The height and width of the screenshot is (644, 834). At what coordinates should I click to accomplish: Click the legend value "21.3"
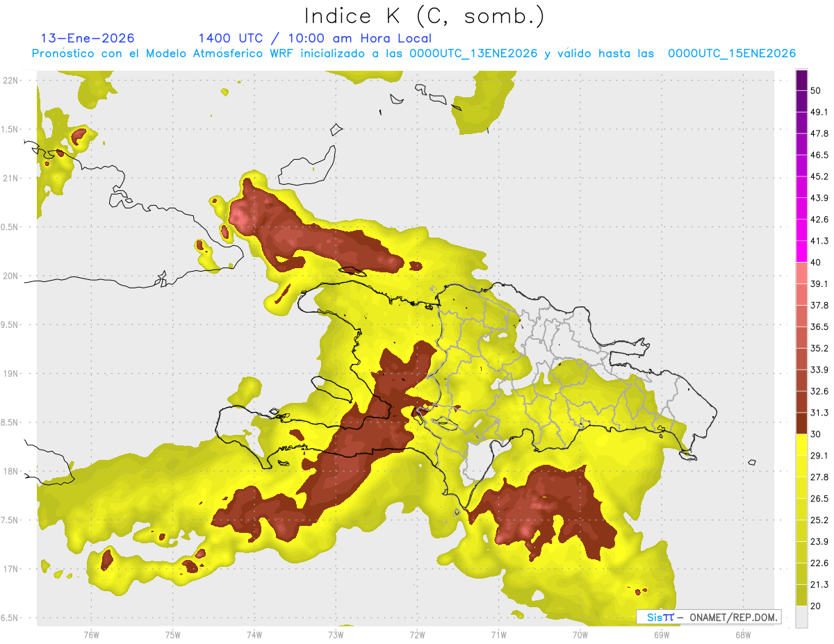[819, 585]
